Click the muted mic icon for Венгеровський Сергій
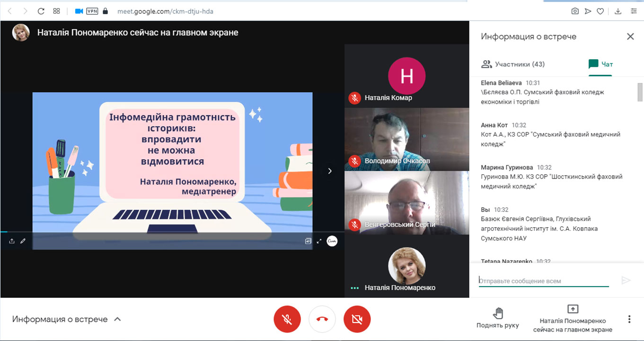 pyautogui.click(x=354, y=224)
